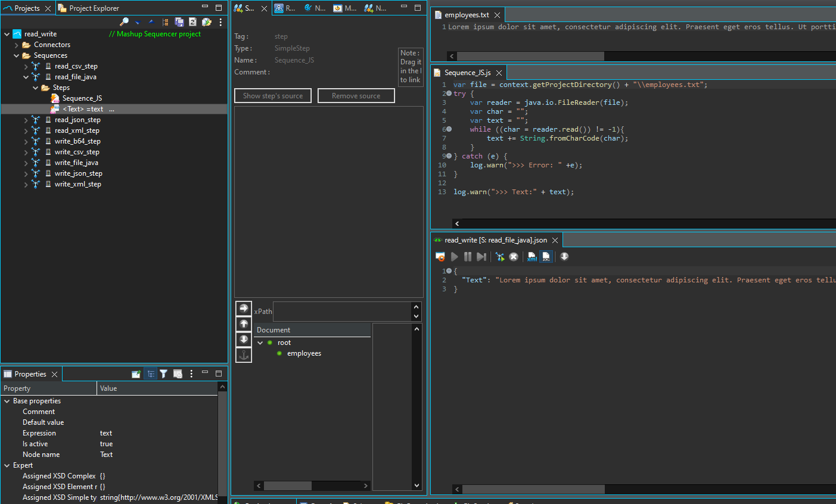Click the save all floppy disks icon
Image resolution: width=836 pixels, height=504 pixels.
click(x=179, y=22)
